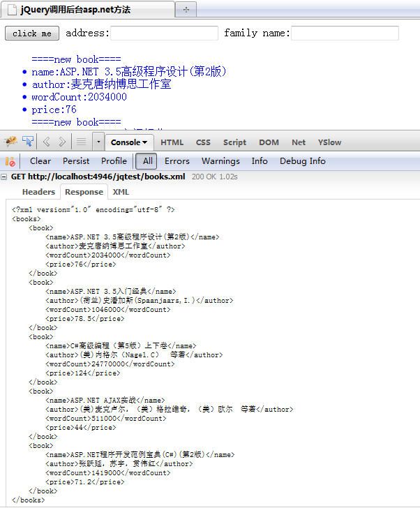The height and width of the screenshot is (508, 420).
Task: Click the '<wordCount>511000</wordCount>' line
Action: pos(106,418)
